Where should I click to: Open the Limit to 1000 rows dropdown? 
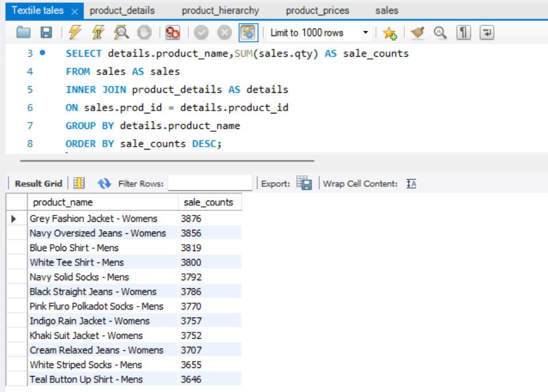(x=366, y=33)
